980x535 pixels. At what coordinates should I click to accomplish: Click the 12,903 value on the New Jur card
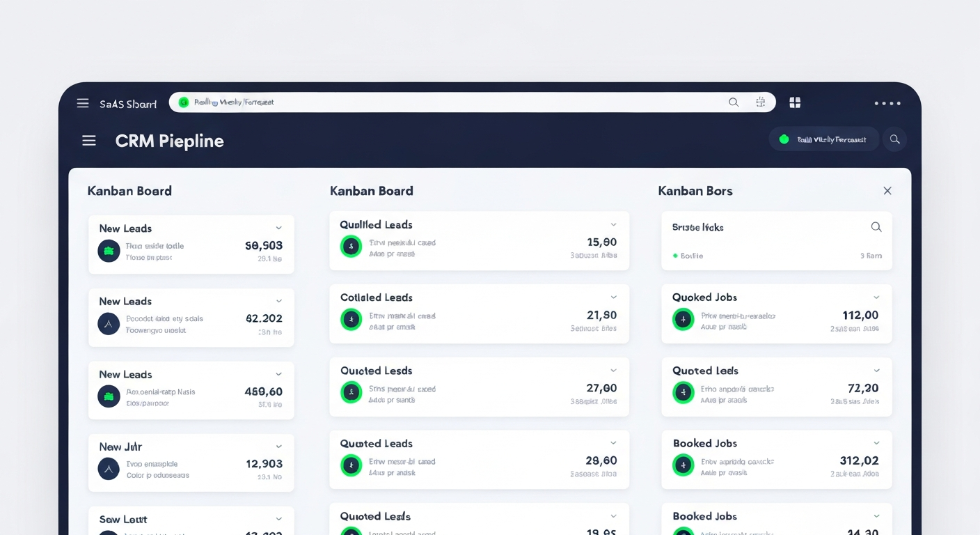[x=264, y=464]
